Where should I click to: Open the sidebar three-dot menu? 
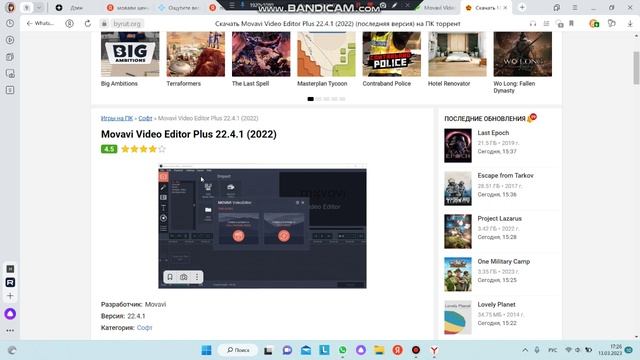[10, 330]
